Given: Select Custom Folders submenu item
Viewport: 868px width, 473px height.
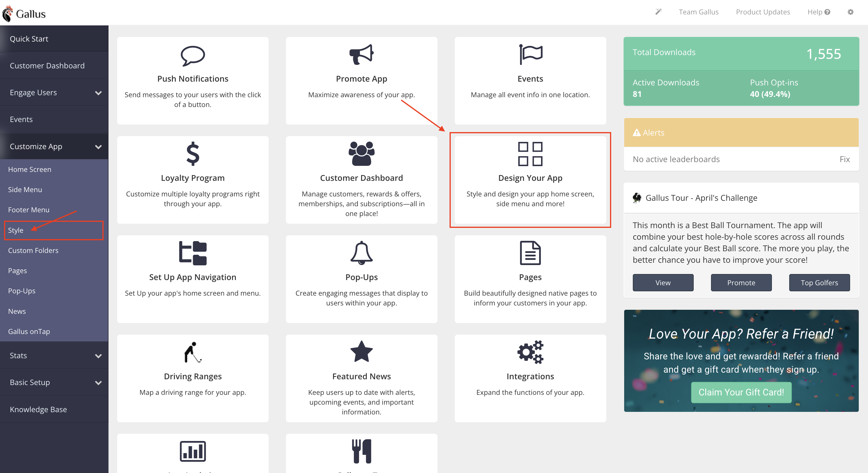Looking at the screenshot, I should [x=54, y=251].
